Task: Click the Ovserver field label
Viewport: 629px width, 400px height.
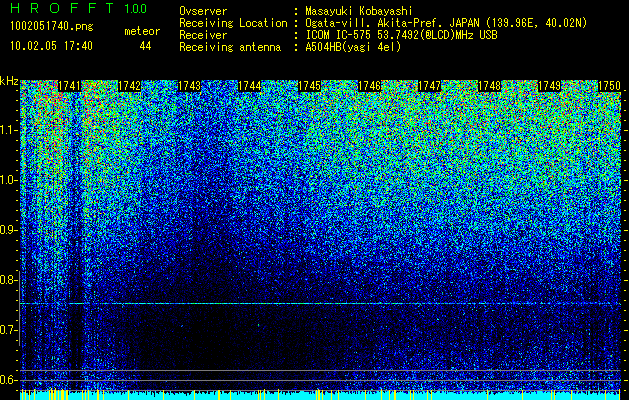Action: (203, 11)
